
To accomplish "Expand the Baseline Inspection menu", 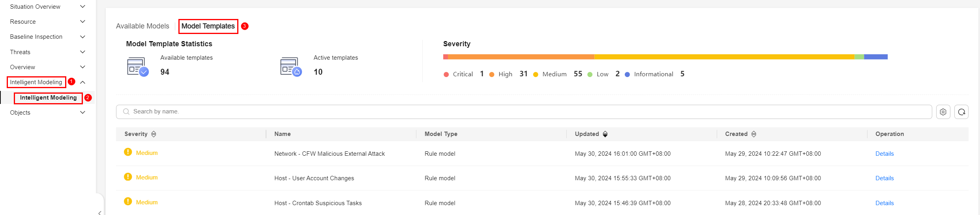I will 82,37.
